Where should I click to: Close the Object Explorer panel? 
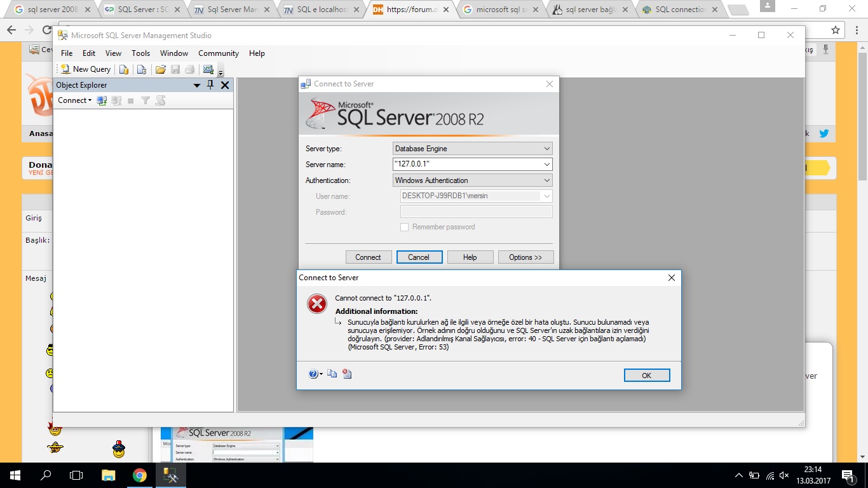point(225,85)
